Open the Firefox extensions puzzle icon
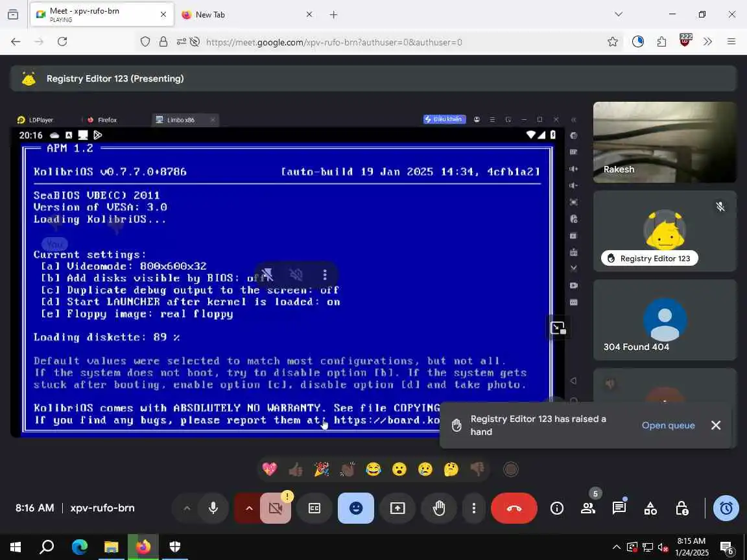This screenshot has width=747, height=560. click(x=661, y=42)
